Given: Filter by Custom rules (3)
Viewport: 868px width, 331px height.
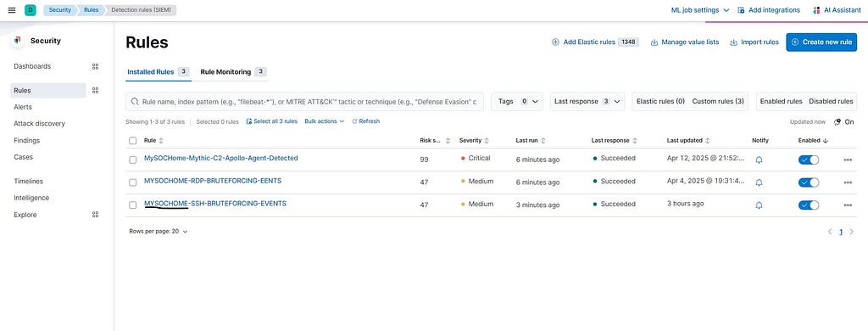Looking at the screenshot, I should tap(718, 102).
